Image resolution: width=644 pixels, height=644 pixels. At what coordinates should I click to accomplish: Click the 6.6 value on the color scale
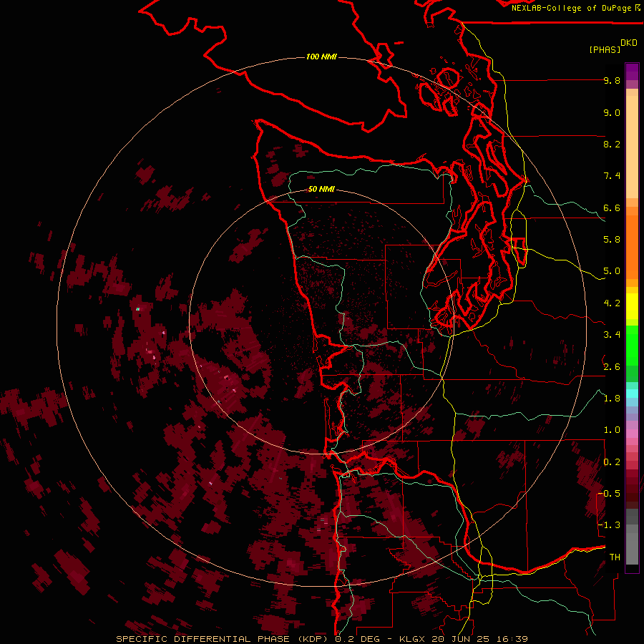tap(612, 208)
